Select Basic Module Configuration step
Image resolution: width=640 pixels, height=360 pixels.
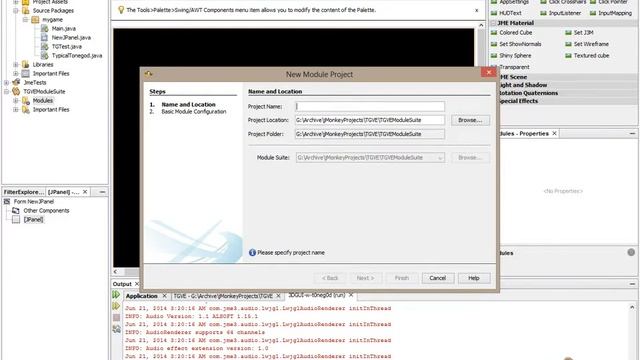pos(193,111)
